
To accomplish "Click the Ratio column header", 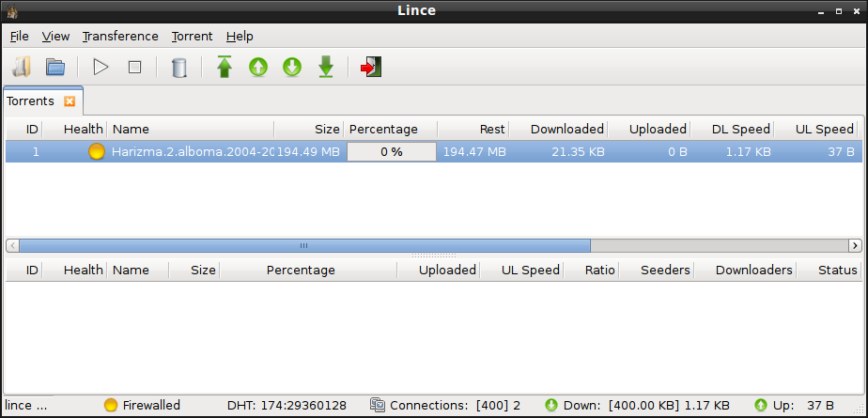I will (x=591, y=271).
